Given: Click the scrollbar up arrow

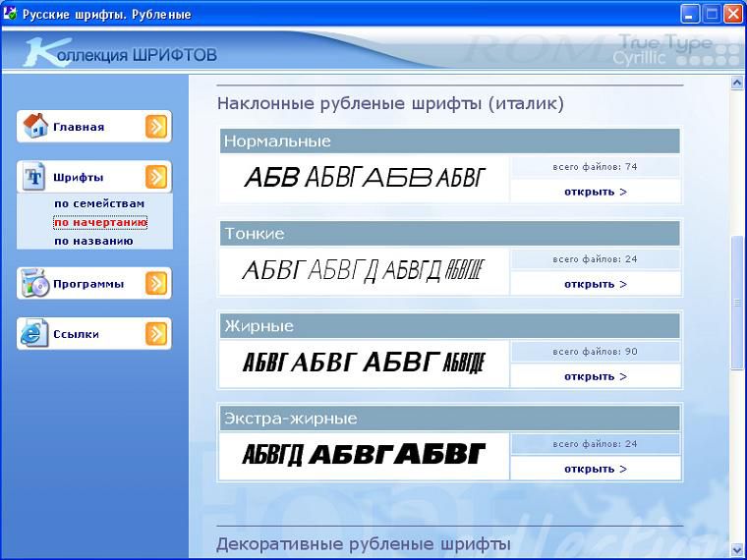Looking at the screenshot, I should (x=737, y=84).
